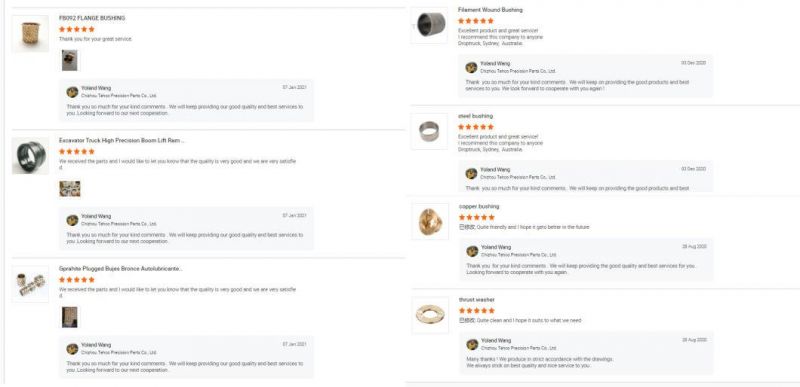Click the Filament Wound Bushing title
This screenshot has width=800, height=387.
(x=490, y=10)
